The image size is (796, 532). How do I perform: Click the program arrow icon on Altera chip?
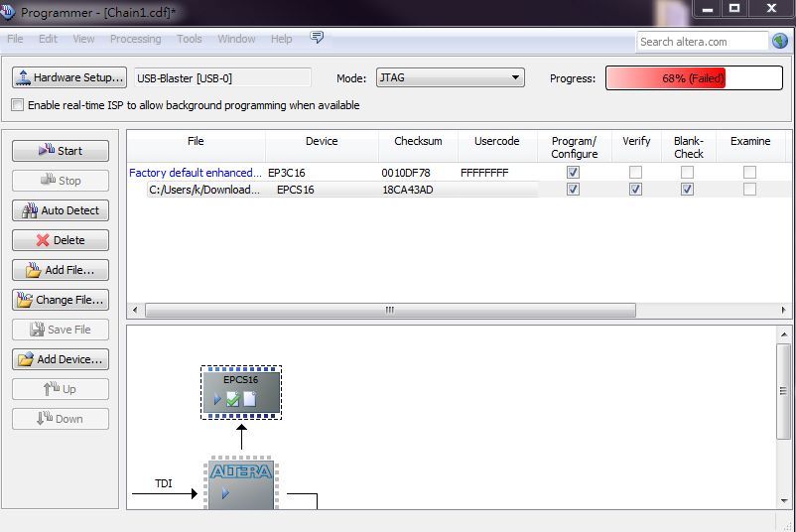pyautogui.click(x=225, y=493)
